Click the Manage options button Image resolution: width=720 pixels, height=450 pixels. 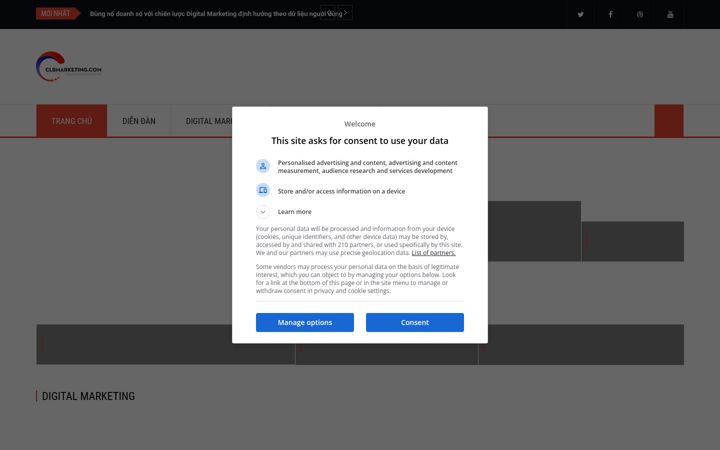[305, 322]
